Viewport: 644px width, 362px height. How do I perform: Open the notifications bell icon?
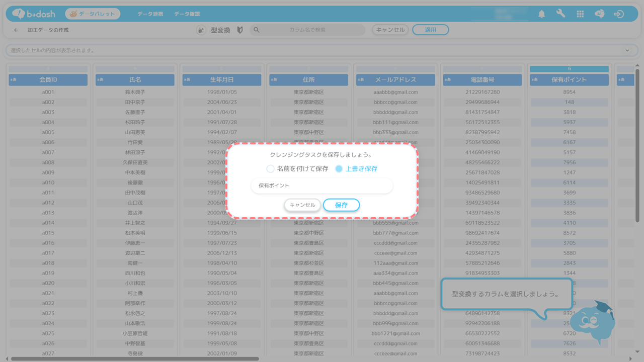pos(541,14)
